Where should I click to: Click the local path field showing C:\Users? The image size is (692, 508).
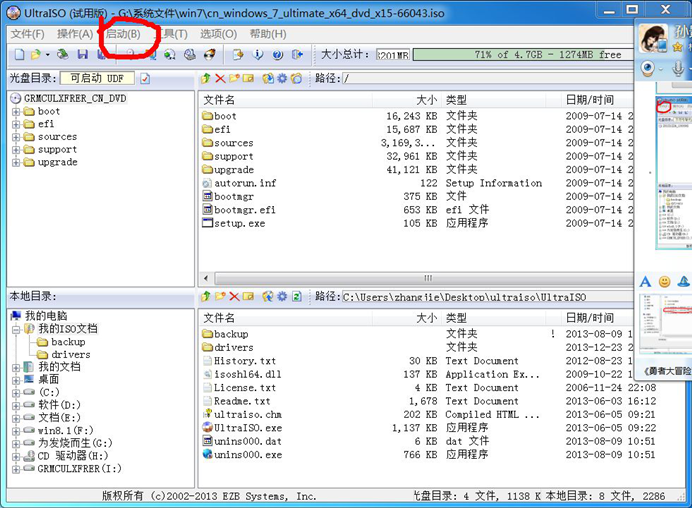488,297
